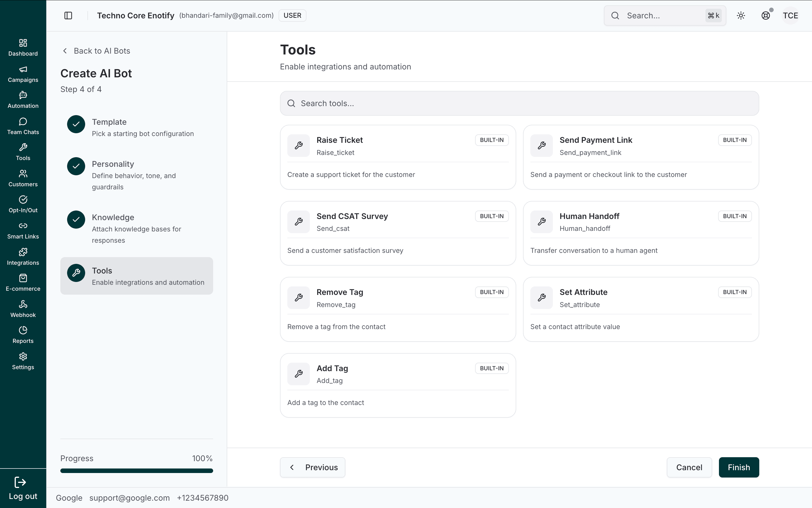Select the Raise Ticket tool title
Screen dimensions: 812x508
[x=339, y=140]
